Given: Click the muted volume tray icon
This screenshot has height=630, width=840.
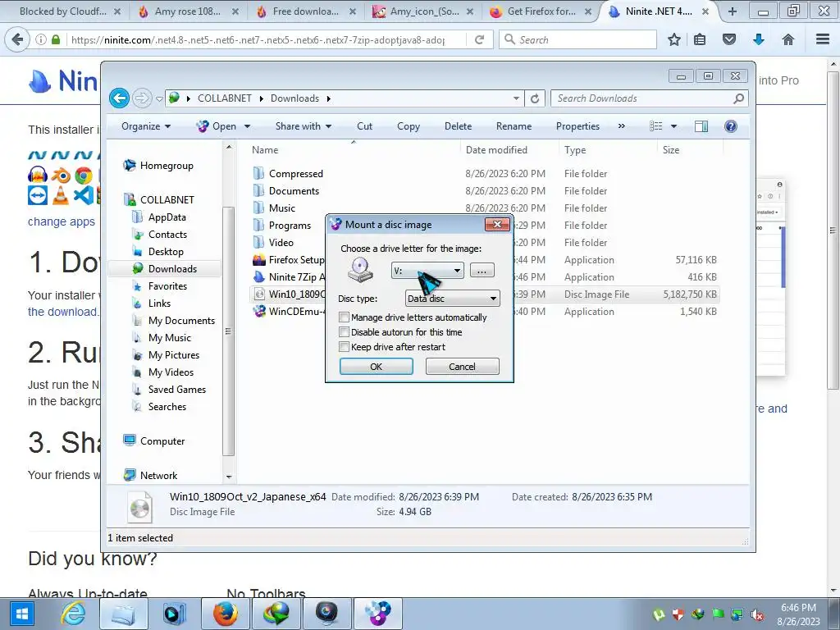Looking at the screenshot, I should coord(757,614).
